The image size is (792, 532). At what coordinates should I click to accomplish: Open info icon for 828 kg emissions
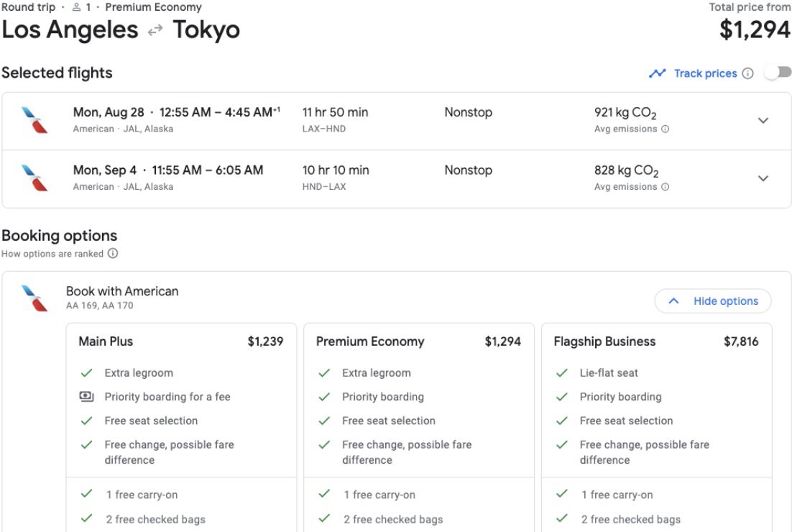[666, 186]
